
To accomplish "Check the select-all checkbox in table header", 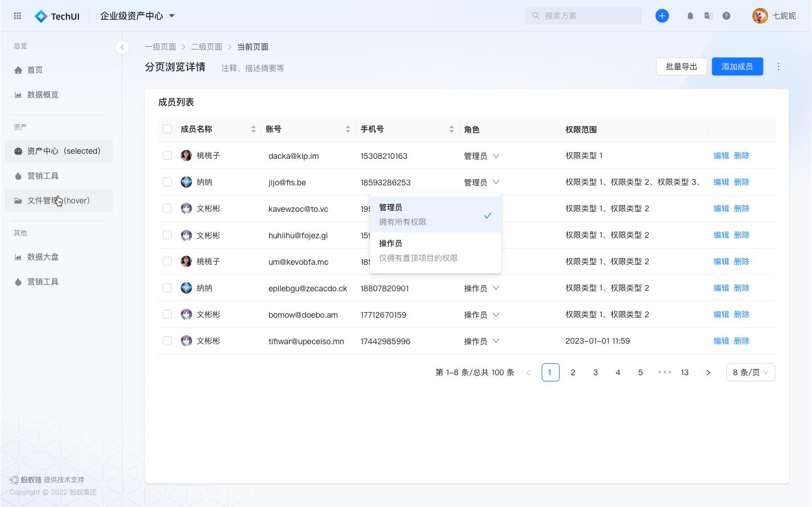I will pyautogui.click(x=167, y=128).
